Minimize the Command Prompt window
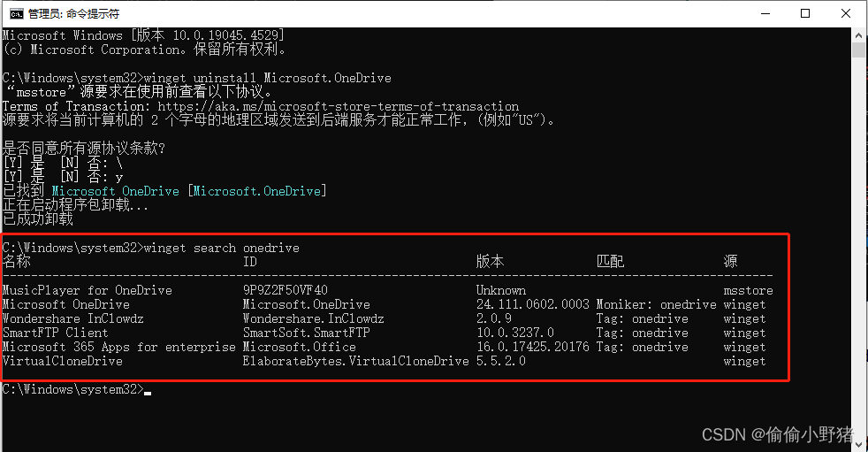868x452 pixels. coord(765,13)
